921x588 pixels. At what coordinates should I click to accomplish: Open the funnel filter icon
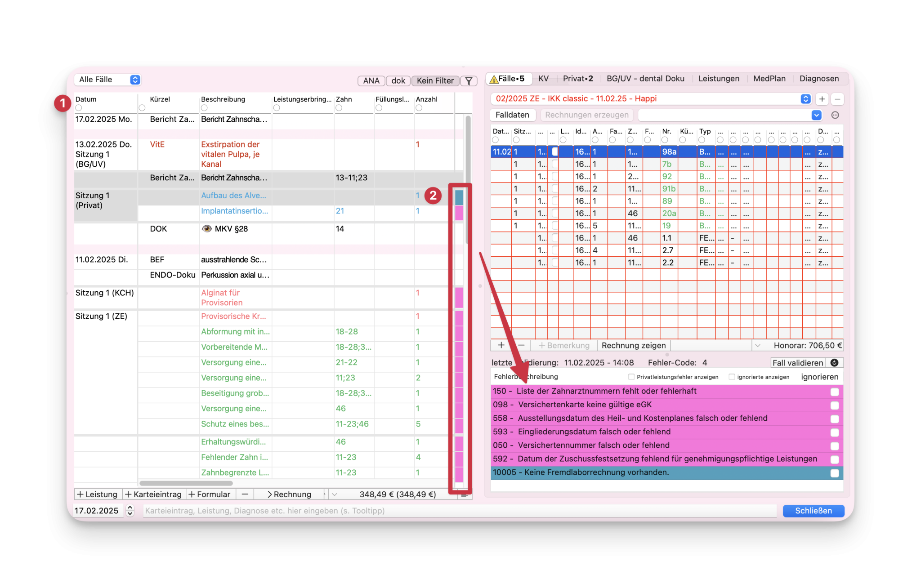point(469,81)
